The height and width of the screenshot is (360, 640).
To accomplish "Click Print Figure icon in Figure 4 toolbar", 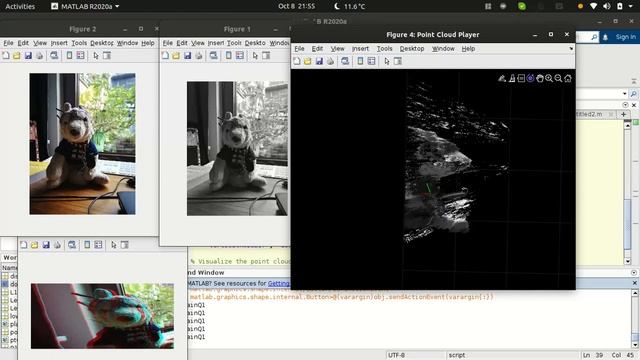I will (330, 61).
